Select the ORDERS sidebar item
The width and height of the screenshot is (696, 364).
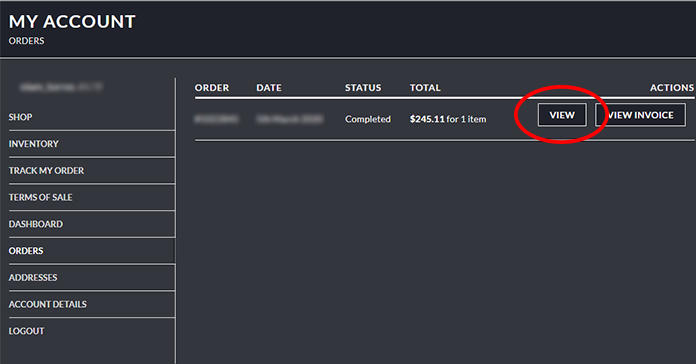tap(26, 251)
